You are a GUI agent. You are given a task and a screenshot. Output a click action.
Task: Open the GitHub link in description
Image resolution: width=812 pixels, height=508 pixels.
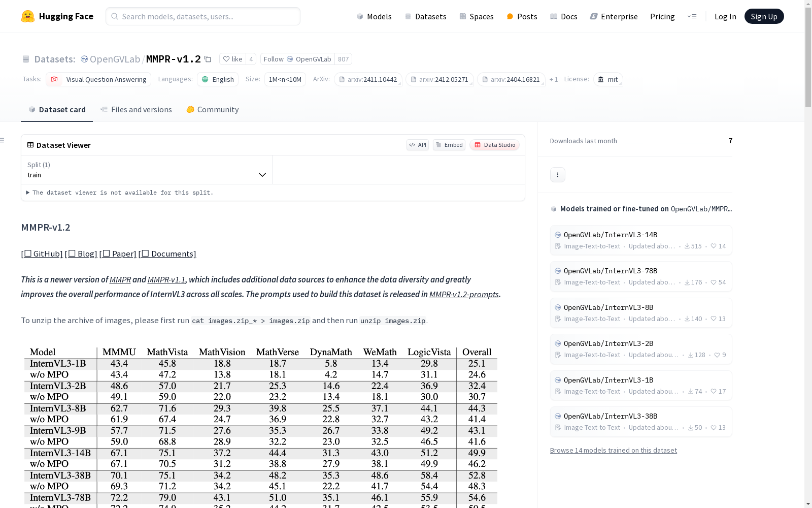pos(42,253)
